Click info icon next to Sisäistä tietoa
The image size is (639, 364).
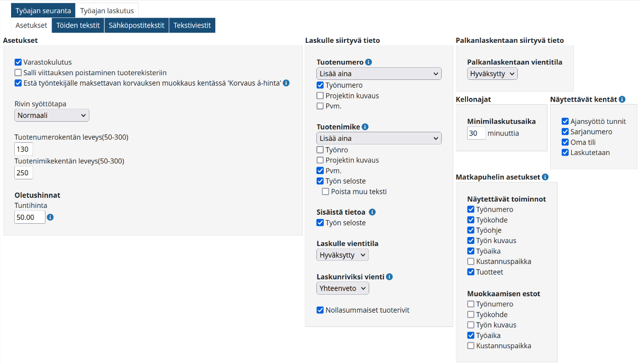[x=372, y=212]
